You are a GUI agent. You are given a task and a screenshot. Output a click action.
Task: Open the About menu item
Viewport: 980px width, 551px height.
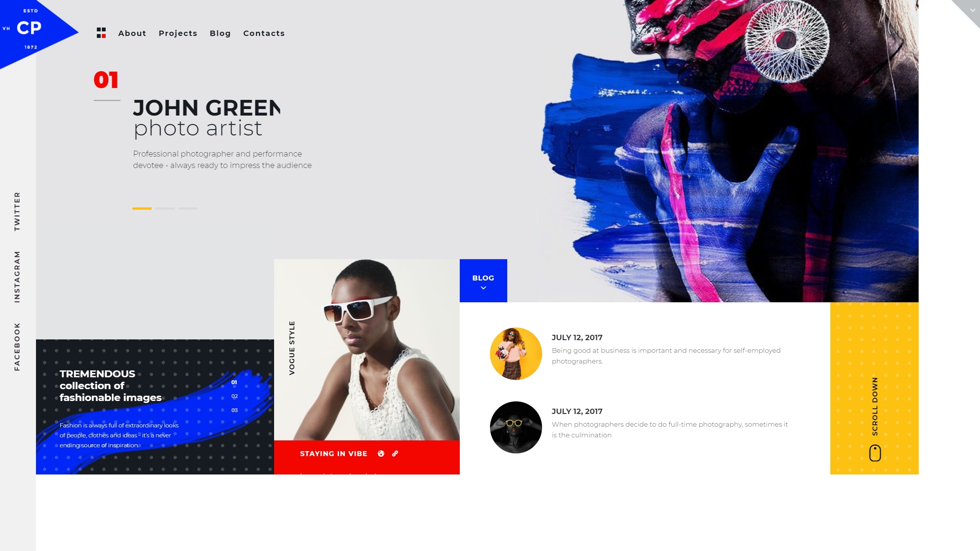coord(132,33)
